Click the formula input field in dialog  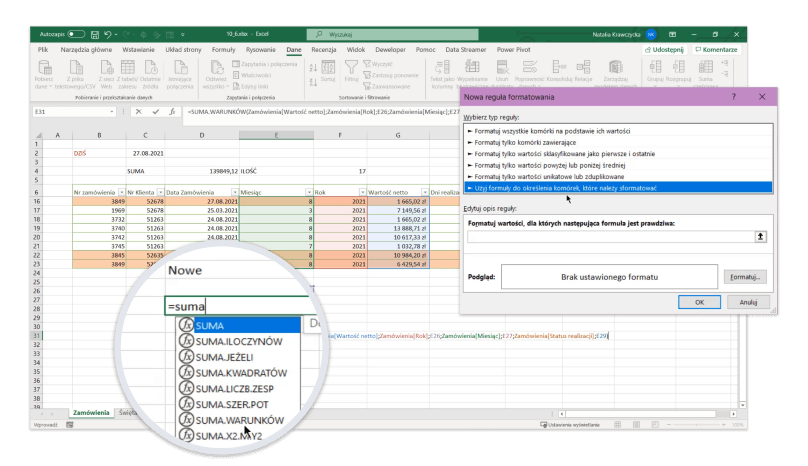611,237
